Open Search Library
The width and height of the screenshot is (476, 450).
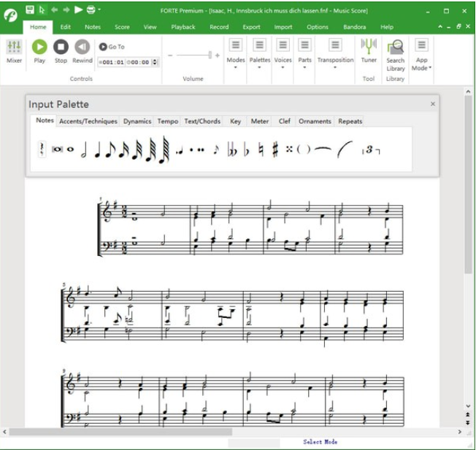point(395,55)
